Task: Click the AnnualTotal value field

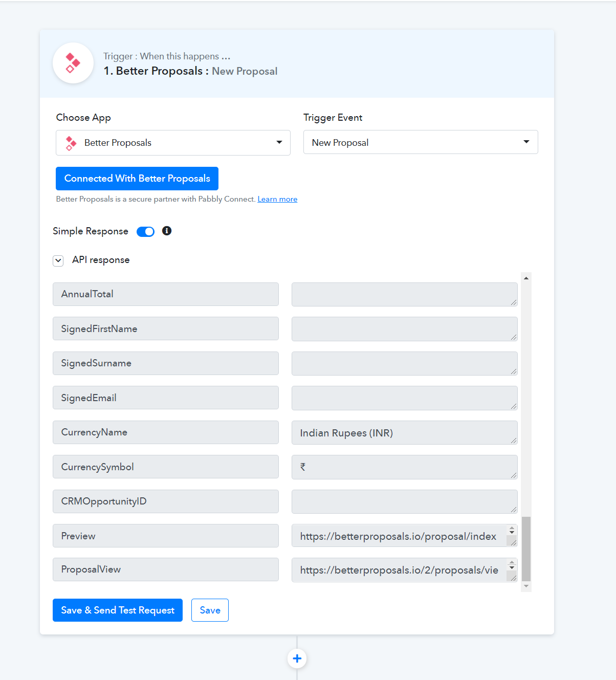Action: (x=405, y=295)
